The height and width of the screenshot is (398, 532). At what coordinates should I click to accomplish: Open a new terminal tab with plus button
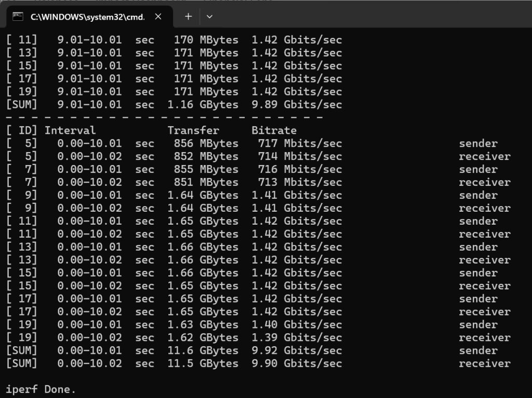tap(188, 17)
